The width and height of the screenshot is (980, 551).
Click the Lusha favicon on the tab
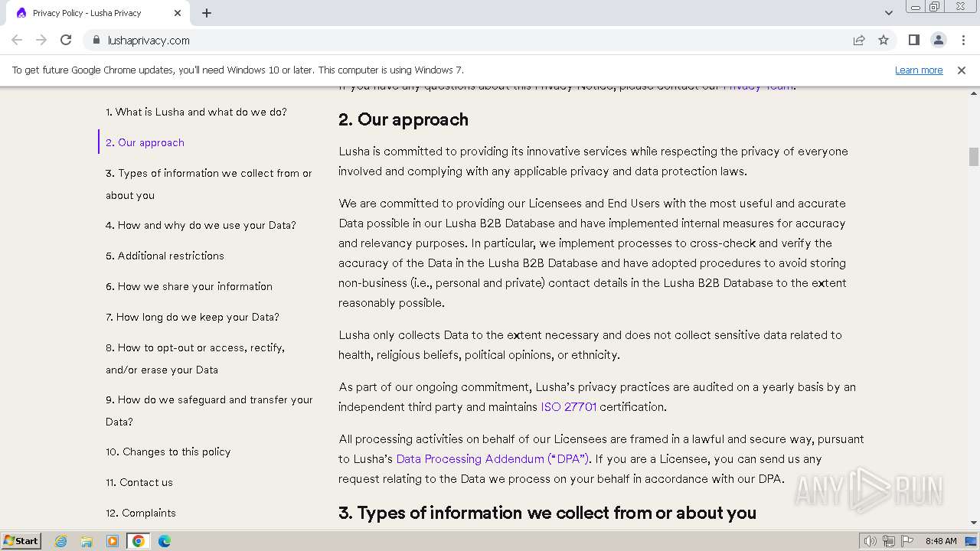(21, 13)
